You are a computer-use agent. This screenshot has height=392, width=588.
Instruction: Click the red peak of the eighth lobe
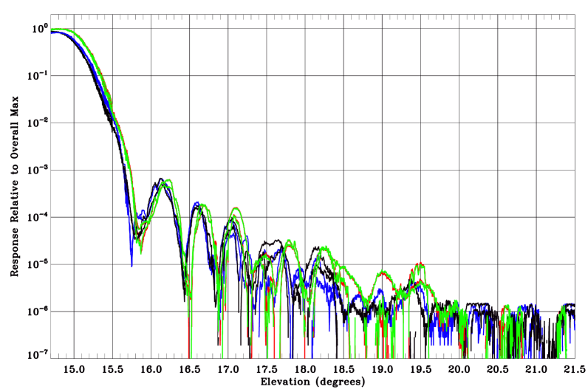click(x=420, y=264)
